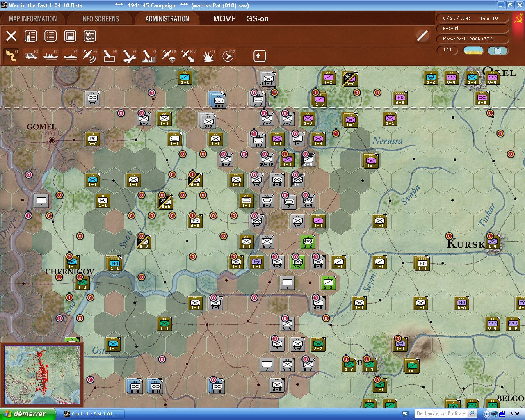Image resolution: width=525 pixels, height=420 pixels.
Task: Click the 8/21/1941 Turn 10 date display
Action: coord(472,18)
